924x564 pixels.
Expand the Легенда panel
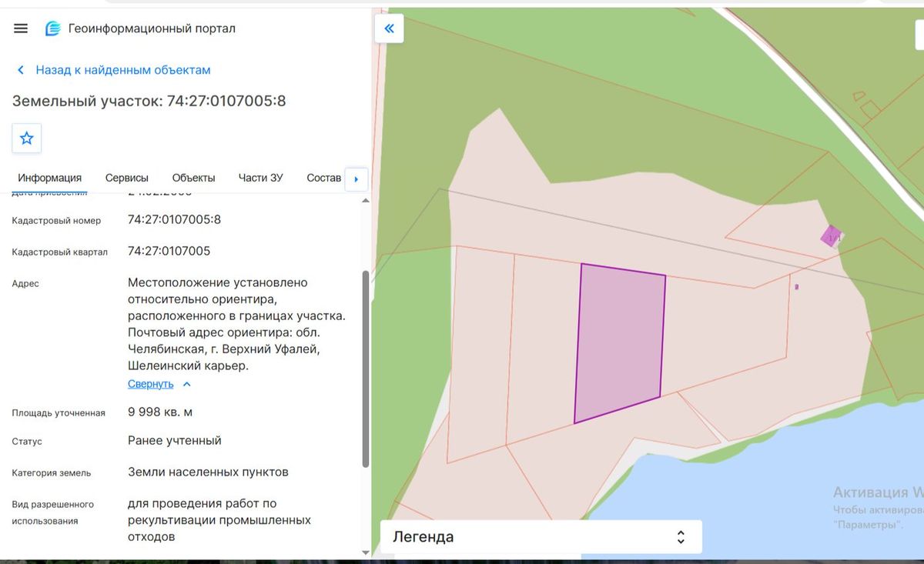tap(541, 537)
